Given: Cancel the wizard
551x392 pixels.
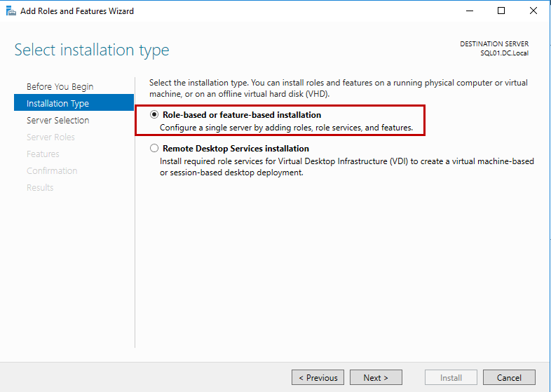Looking at the screenshot, I should [x=509, y=377].
